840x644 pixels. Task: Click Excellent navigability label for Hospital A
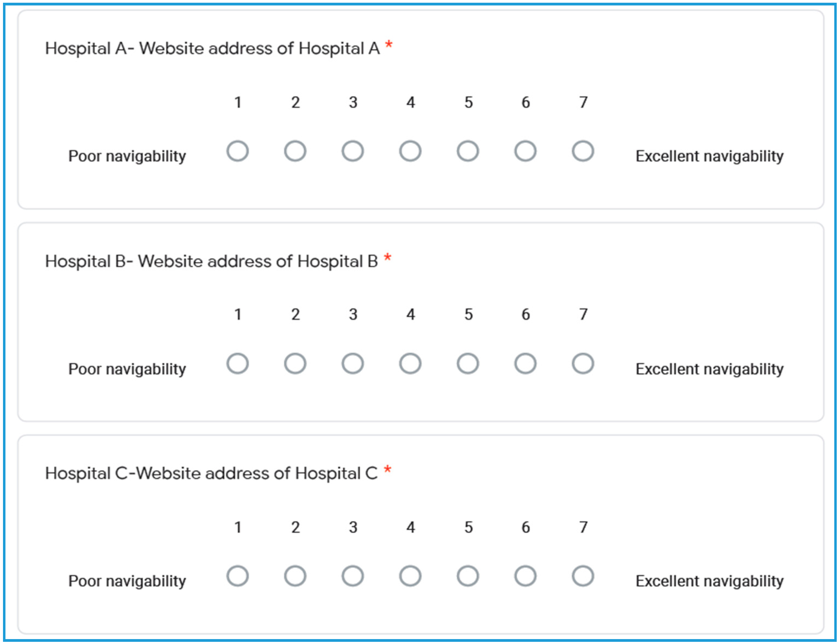coord(709,157)
